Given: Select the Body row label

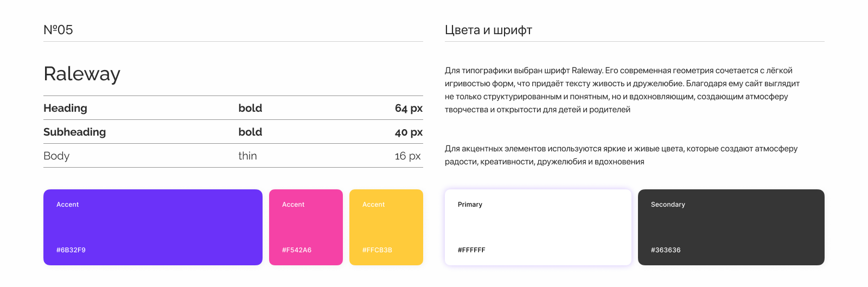Looking at the screenshot, I should coord(56,156).
